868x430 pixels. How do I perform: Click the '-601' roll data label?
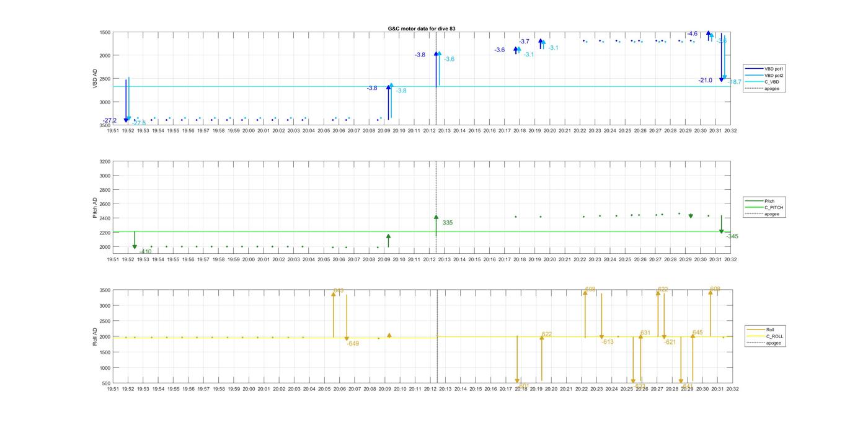pos(523,385)
